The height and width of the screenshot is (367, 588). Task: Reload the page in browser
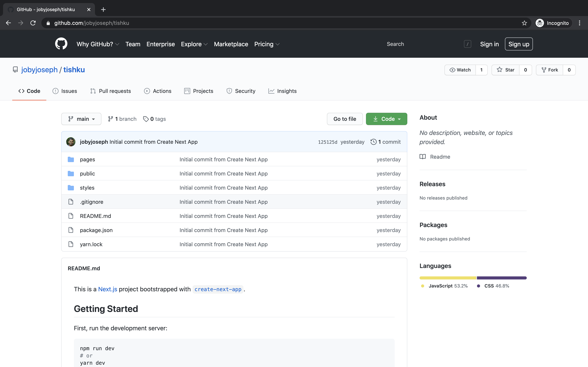pyautogui.click(x=33, y=23)
